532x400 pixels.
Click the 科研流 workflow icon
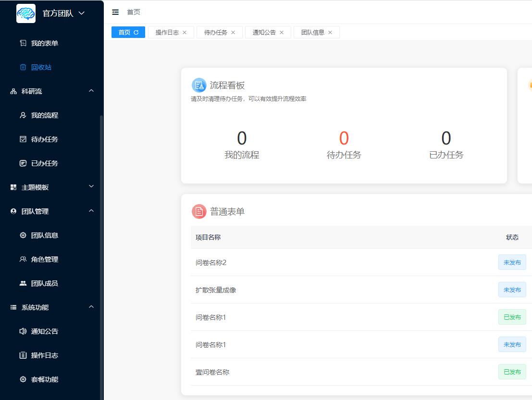coord(13,91)
